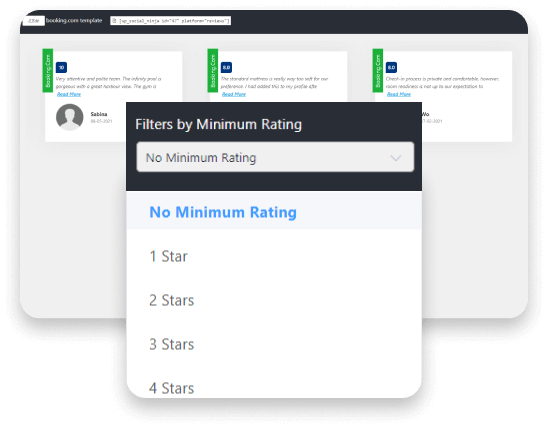Open Read More on the check-in review

[x=399, y=94]
